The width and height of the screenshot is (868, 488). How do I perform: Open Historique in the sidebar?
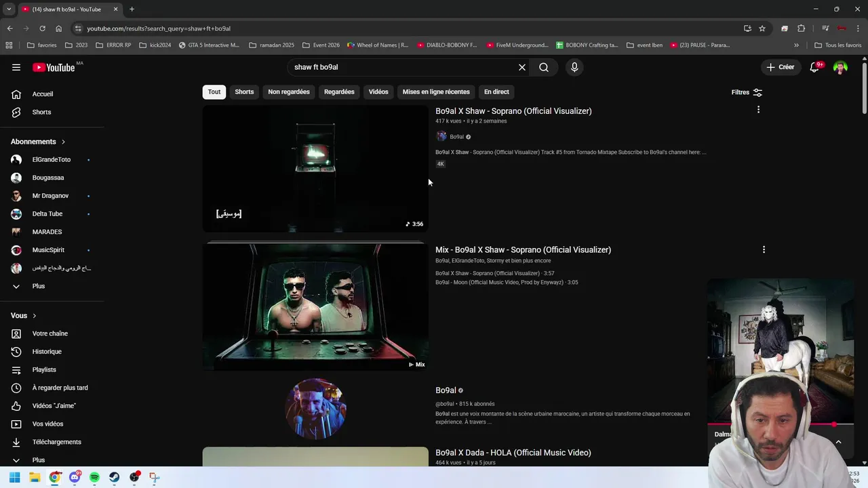point(52,352)
